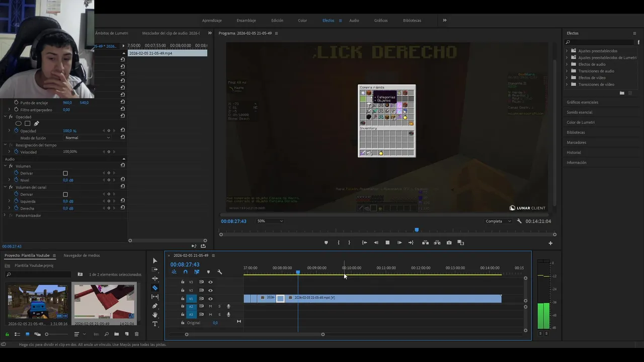The height and width of the screenshot is (362, 644).
Task: Export frame with camera icon
Action: [x=449, y=243]
